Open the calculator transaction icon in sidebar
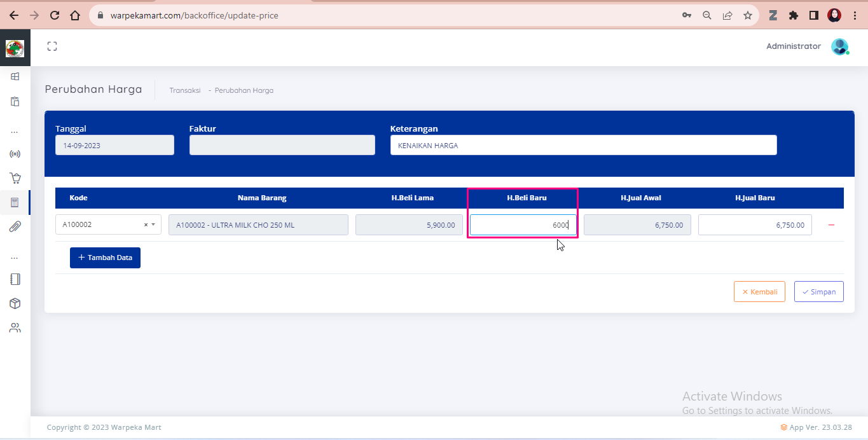The height and width of the screenshot is (440, 868). (x=15, y=203)
